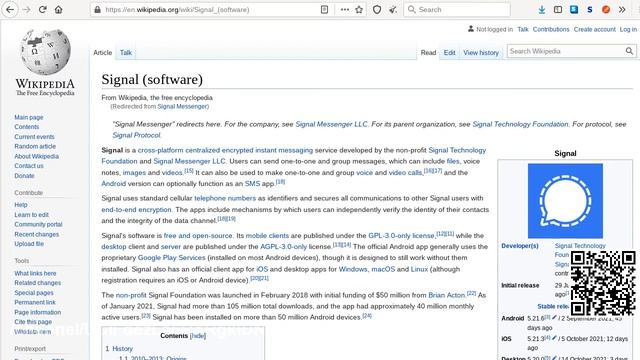
Task: Click the Create account link
Action: click(x=595, y=29)
